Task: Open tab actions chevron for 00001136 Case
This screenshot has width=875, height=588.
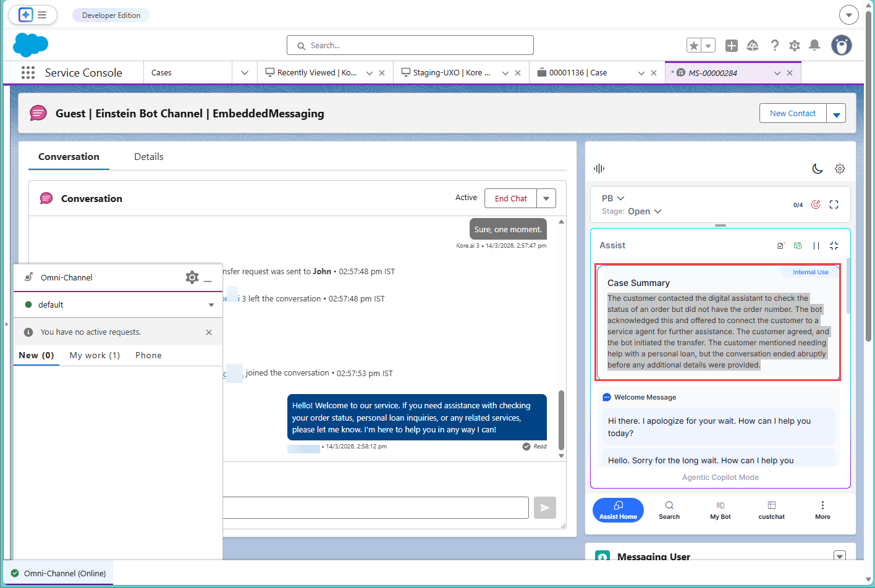Action: (x=641, y=73)
